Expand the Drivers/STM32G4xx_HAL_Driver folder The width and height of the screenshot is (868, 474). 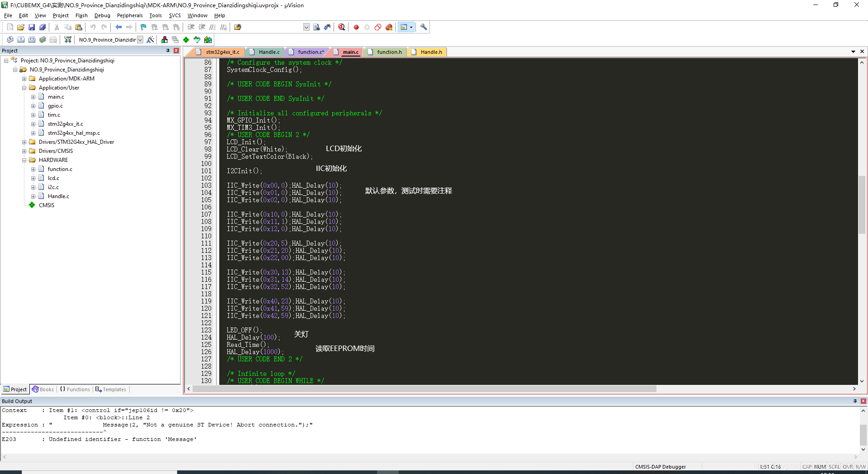[24, 142]
